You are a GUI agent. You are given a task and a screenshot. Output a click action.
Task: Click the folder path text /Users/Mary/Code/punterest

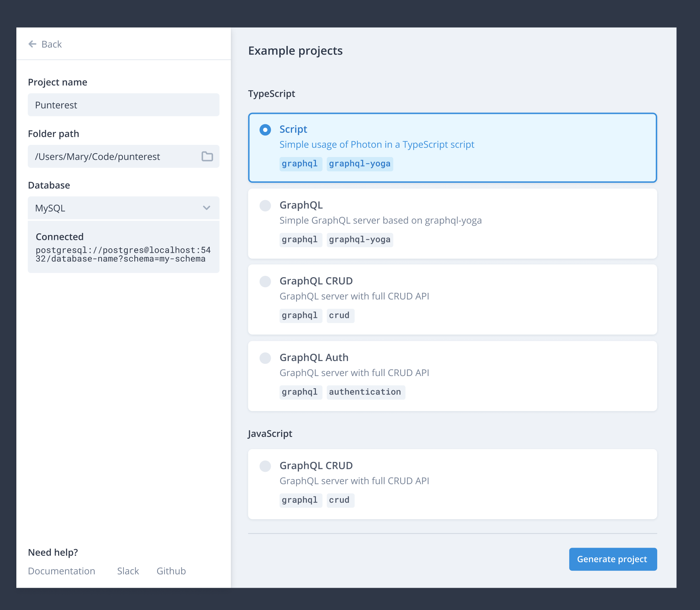[x=97, y=157]
